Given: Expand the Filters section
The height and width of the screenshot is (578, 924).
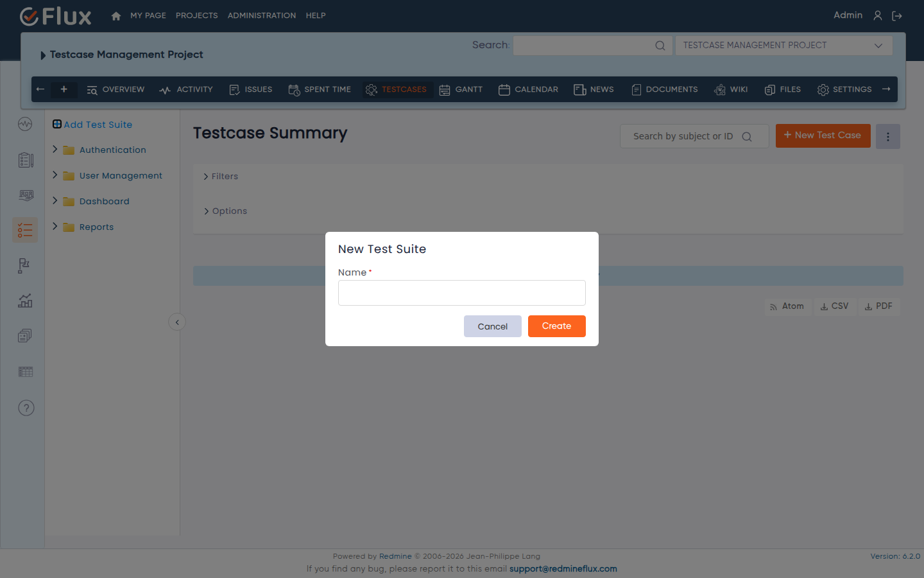Looking at the screenshot, I should pyautogui.click(x=221, y=177).
